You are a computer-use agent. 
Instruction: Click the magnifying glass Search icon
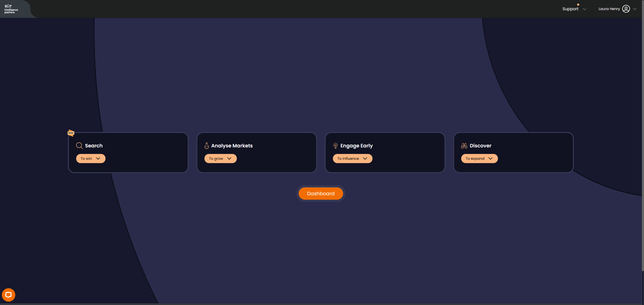pyautogui.click(x=79, y=146)
